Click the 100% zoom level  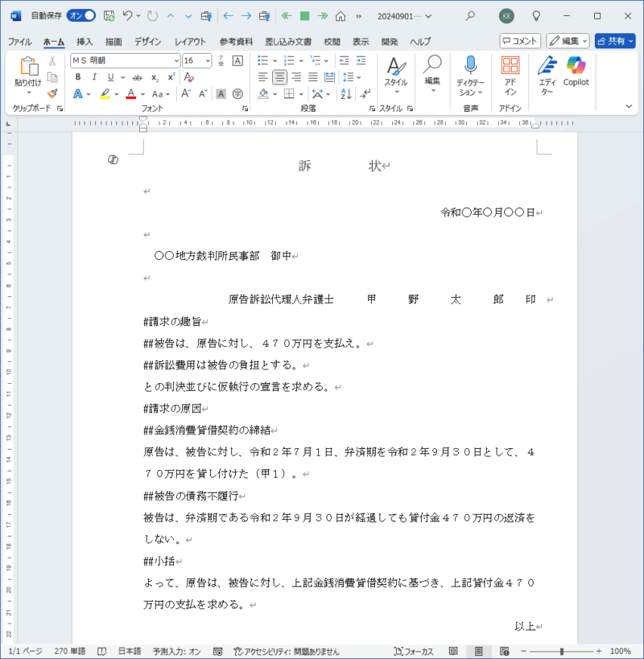(x=621, y=652)
